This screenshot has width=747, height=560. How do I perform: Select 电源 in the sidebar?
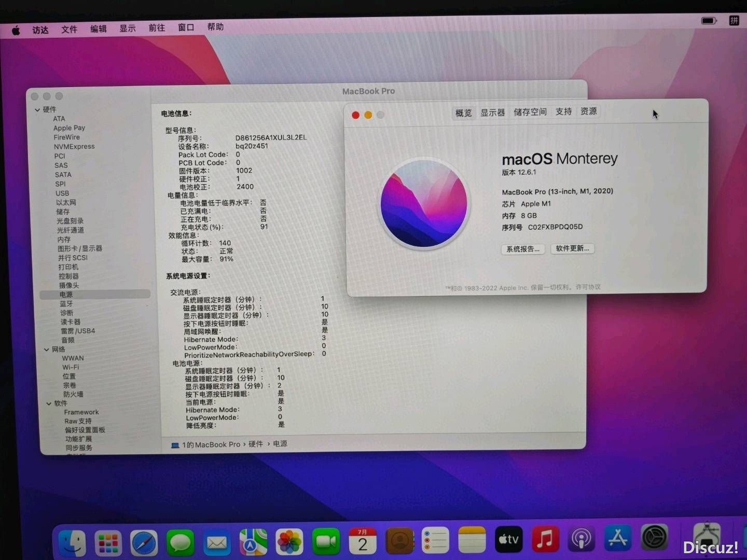[95, 295]
